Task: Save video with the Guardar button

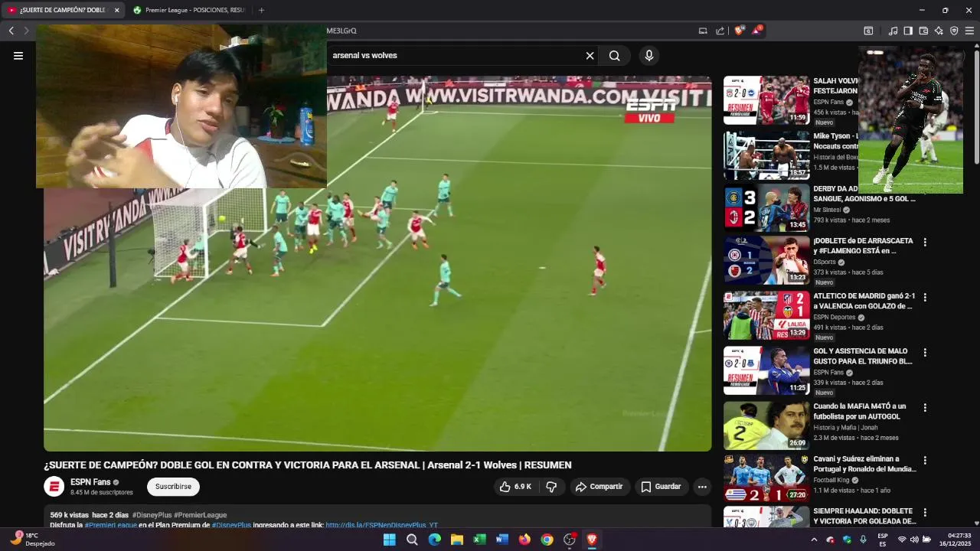Action: (x=661, y=487)
